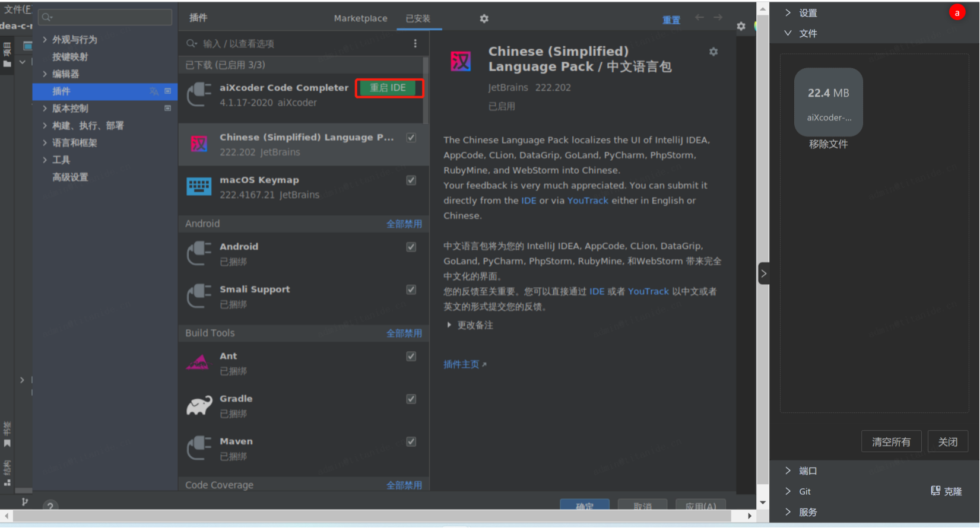Open the plugins settings gear icon
The image size is (980, 528).
(x=484, y=18)
